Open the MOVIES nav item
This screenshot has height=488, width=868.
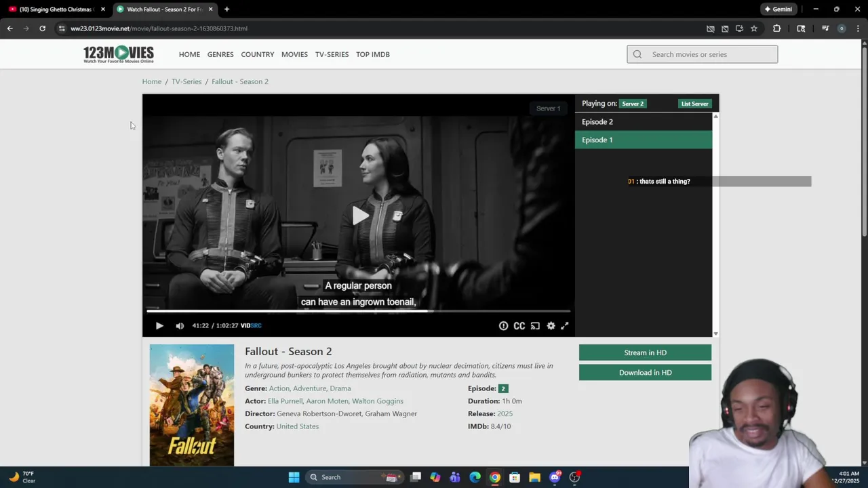click(294, 54)
